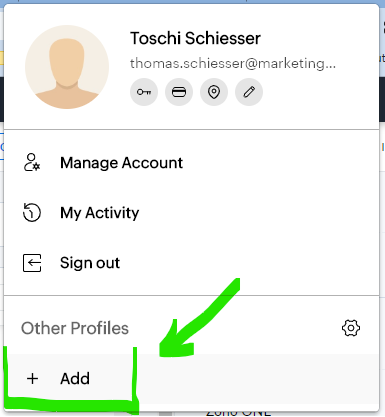Click the location pin icon

pos(214,92)
